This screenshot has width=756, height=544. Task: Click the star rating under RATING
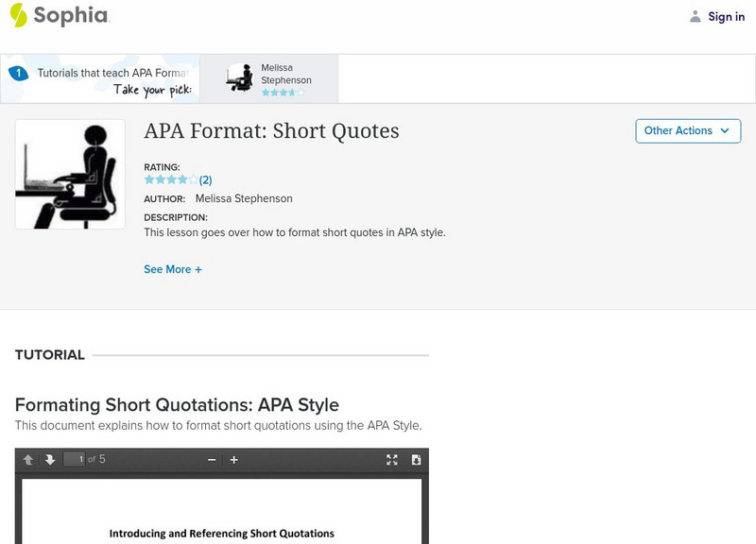171,179
